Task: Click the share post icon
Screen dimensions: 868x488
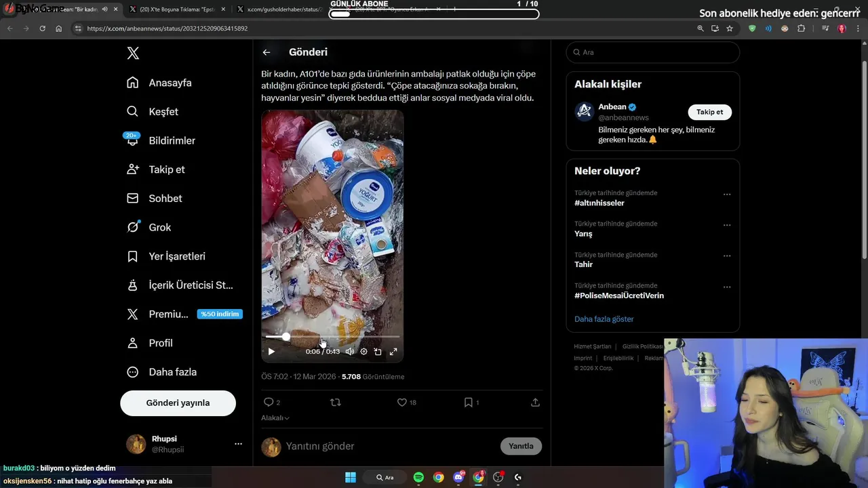Action: [x=535, y=403]
